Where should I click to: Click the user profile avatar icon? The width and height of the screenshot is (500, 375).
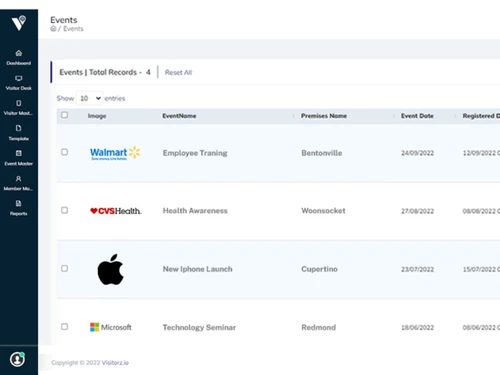point(17,359)
